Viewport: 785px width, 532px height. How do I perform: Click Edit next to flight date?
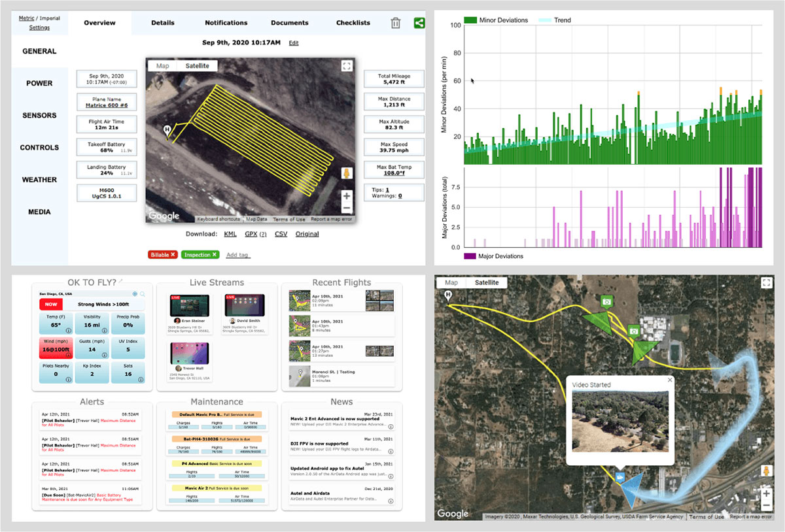pos(294,43)
